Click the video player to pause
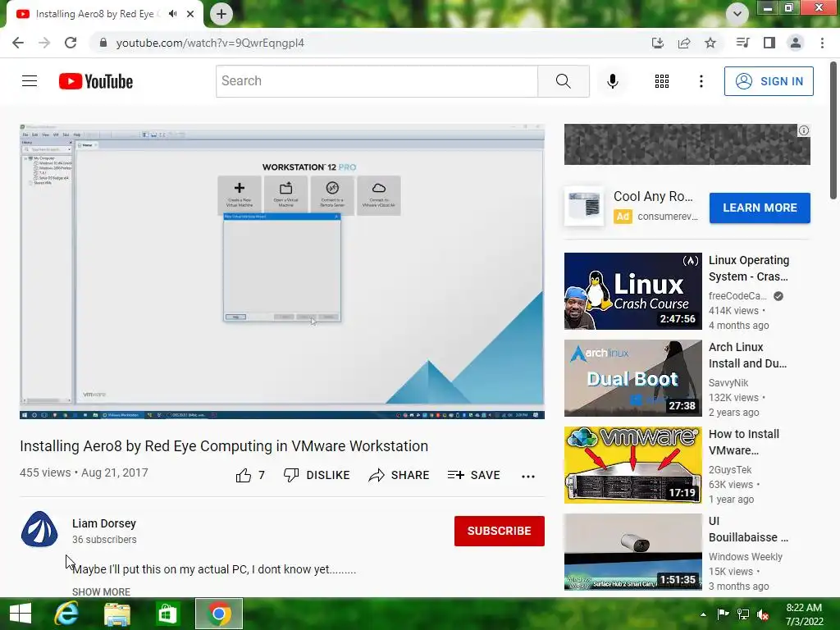Screen dimensions: 840x630 [x=282, y=272]
